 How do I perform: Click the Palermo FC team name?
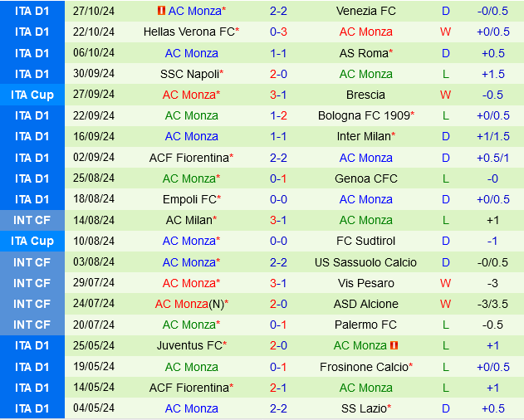[x=365, y=325]
